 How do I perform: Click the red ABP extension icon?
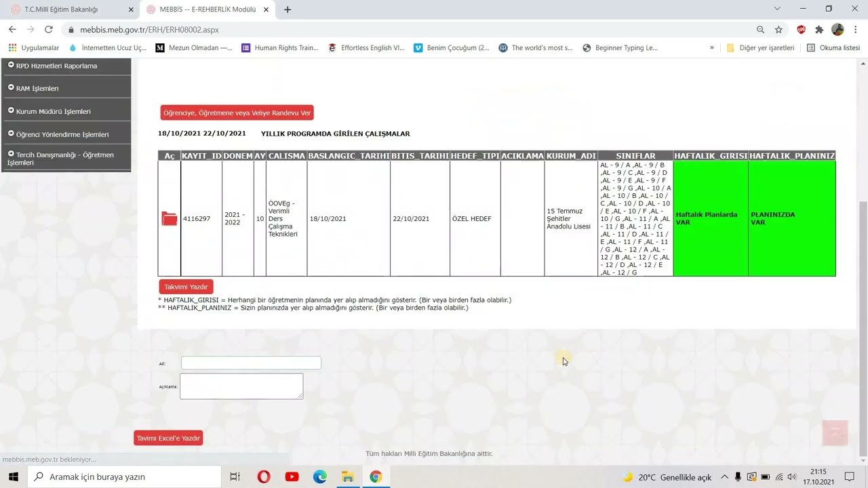click(x=802, y=30)
